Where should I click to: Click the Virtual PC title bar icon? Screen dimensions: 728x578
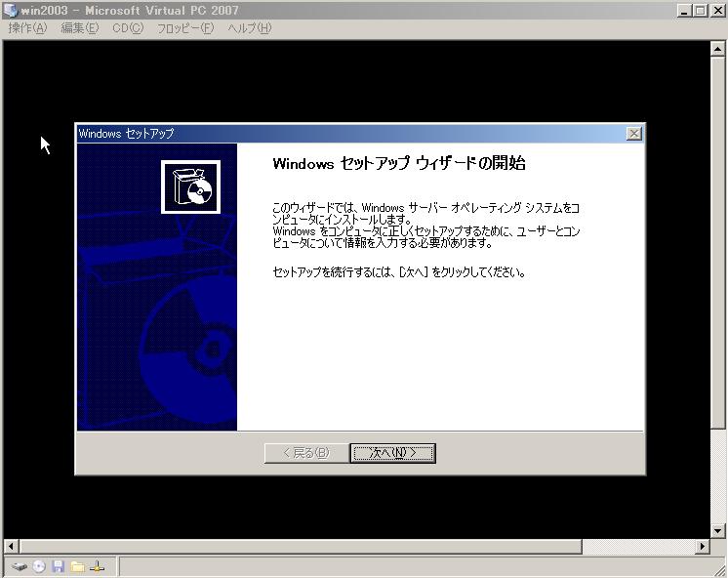(10, 10)
